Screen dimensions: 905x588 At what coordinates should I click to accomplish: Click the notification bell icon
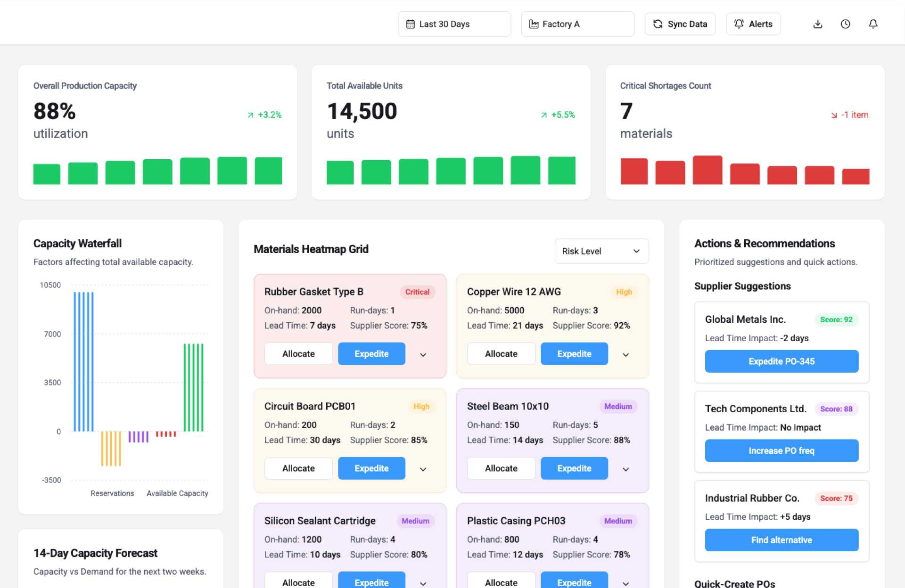pos(873,24)
